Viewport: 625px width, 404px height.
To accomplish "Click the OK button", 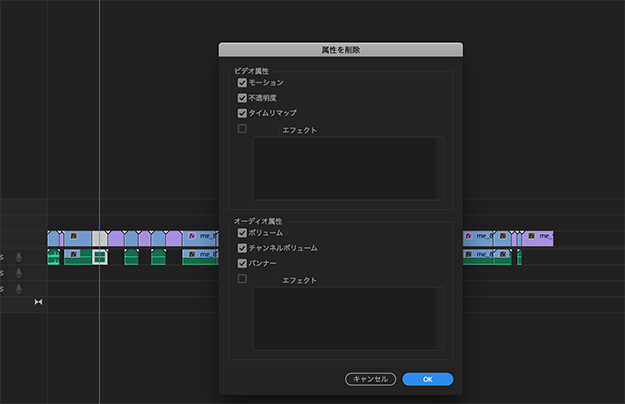I will pos(427,380).
